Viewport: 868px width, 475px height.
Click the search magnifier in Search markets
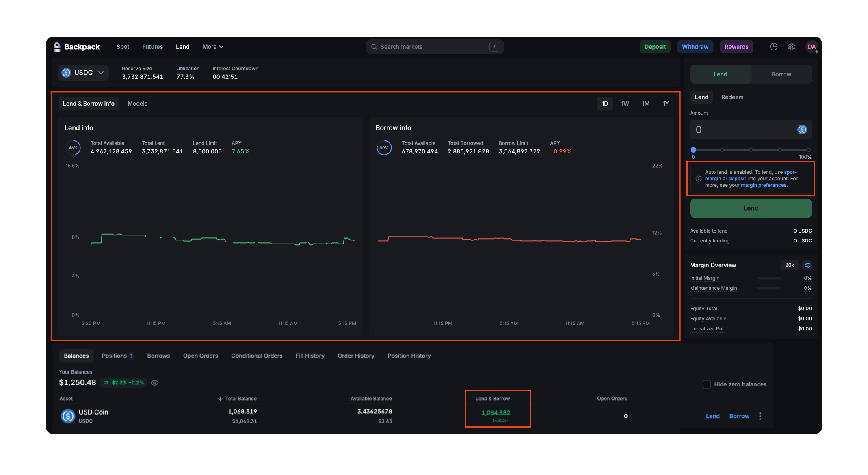click(374, 46)
